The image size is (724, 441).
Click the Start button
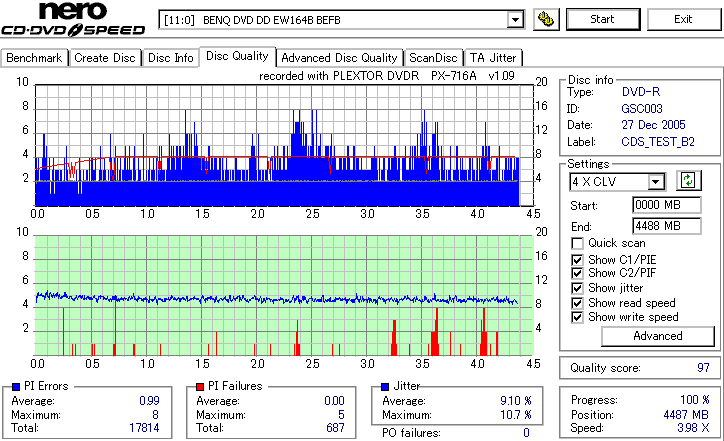click(603, 19)
